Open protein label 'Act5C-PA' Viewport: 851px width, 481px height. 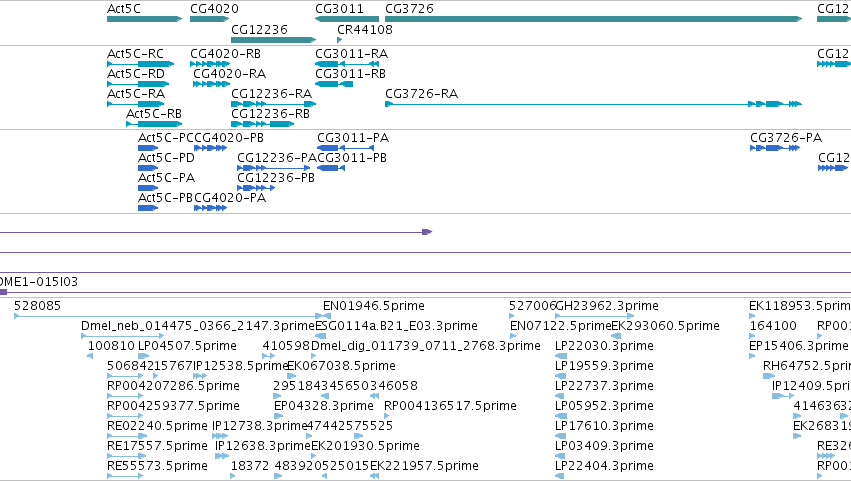coord(166,178)
